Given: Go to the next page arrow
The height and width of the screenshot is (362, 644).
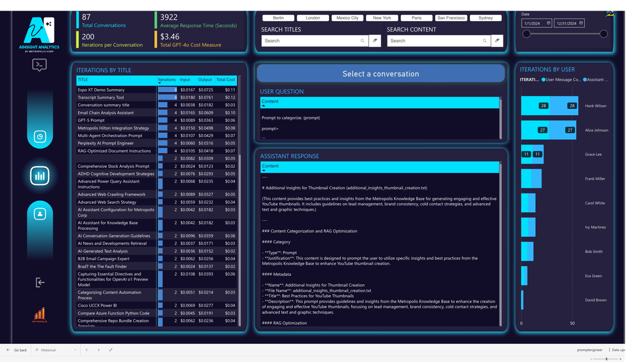Looking at the screenshot, I should [x=99, y=350].
